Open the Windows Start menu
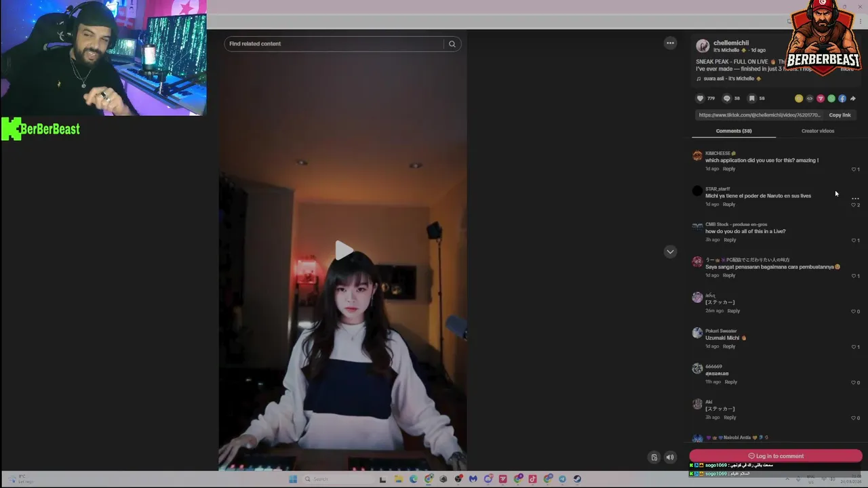The height and width of the screenshot is (488, 868). pyautogui.click(x=293, y=479)
